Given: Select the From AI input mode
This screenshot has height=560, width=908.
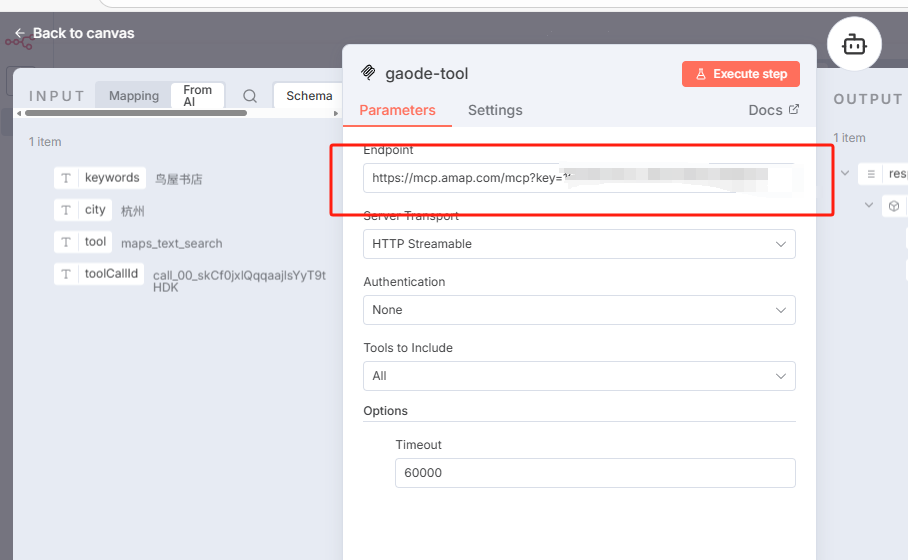Looking at the screenshot, I should (x=197, y=96).
